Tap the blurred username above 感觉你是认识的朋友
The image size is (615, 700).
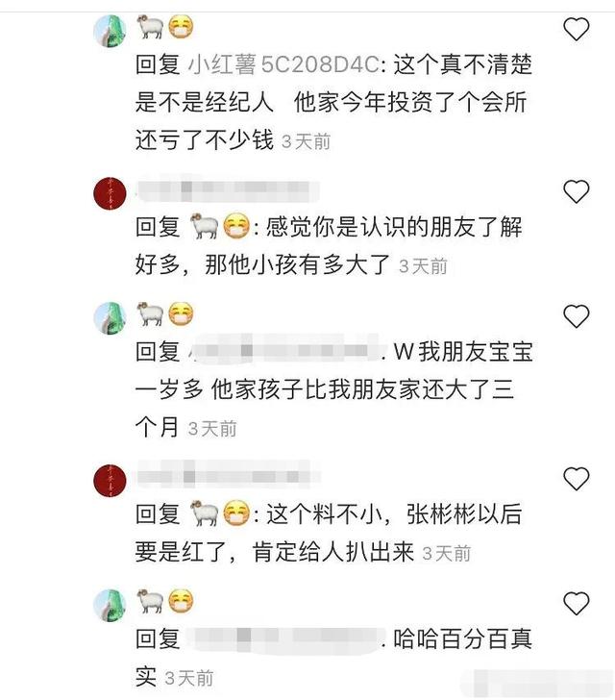(x=228, y=188)
